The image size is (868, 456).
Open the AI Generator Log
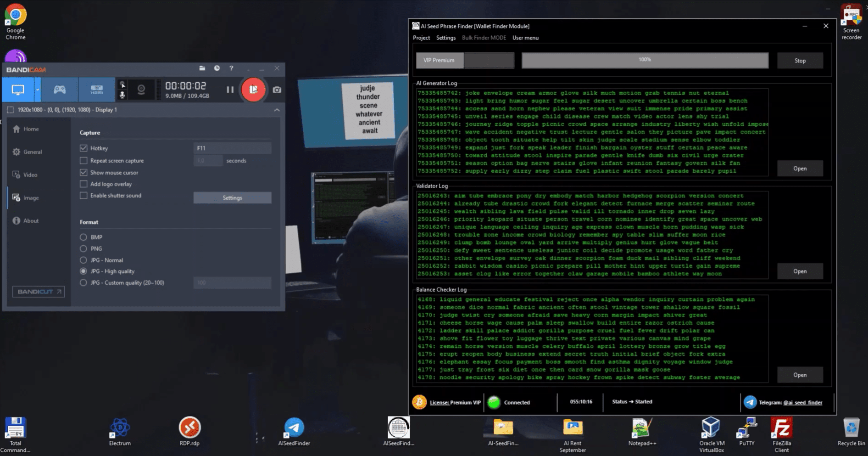coord(800,169)
